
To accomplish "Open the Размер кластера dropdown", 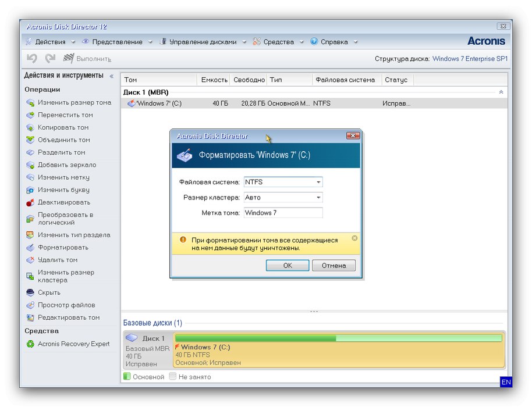I will [x=318, y=197].
